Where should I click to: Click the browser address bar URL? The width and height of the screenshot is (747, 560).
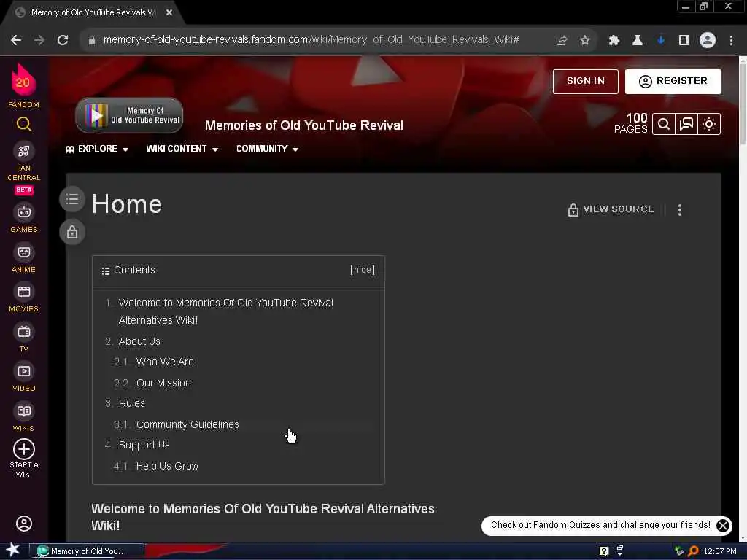tap(311, 40)
